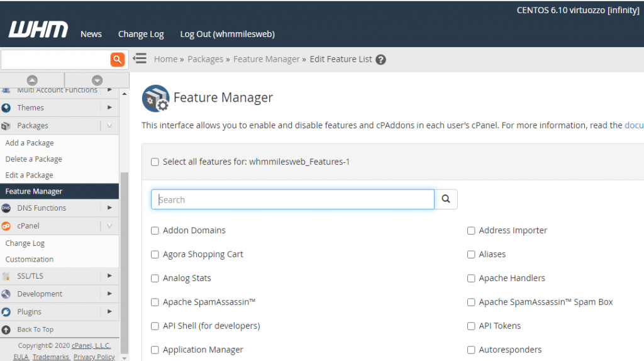Viewport: 644px width, 361px height.
Task: Click the Back To Top icon
Action: click(x=6, y=330)
